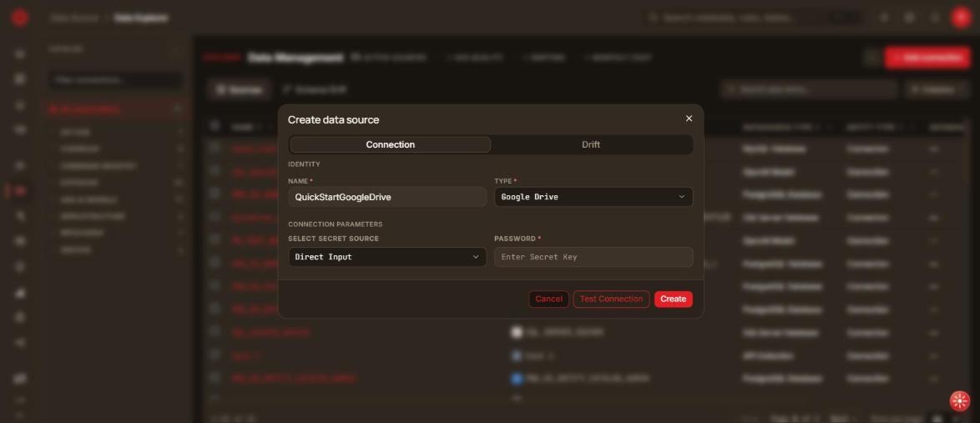Screen dimensions: 980x423
Task: Click the Test Connection button
Action: click(x=611, y=300)
